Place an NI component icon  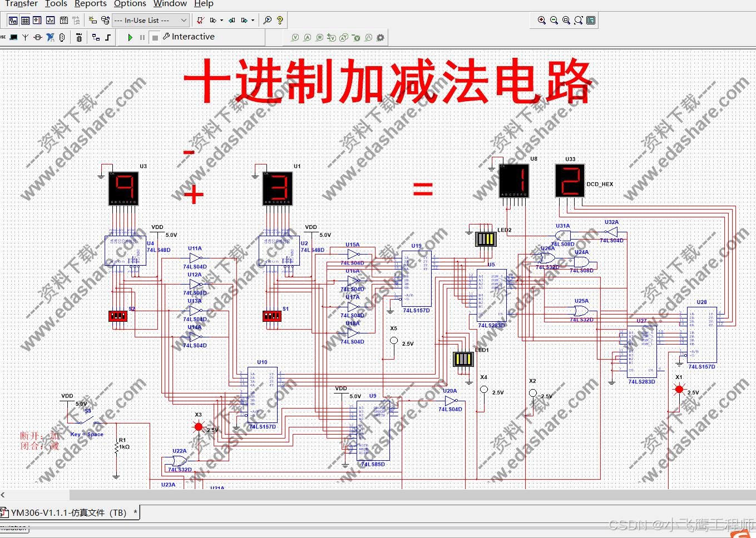(51, 37)
